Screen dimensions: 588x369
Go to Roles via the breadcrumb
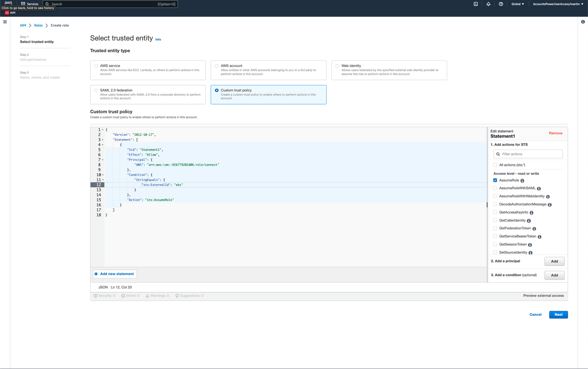(x=39, y=25)
